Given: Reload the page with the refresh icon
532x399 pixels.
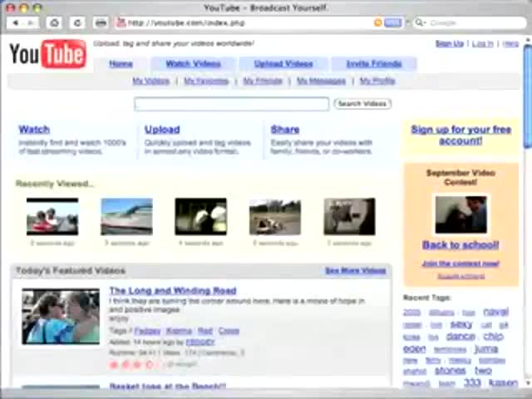Looking at the screenshot, I should click(x=77, y=22).
